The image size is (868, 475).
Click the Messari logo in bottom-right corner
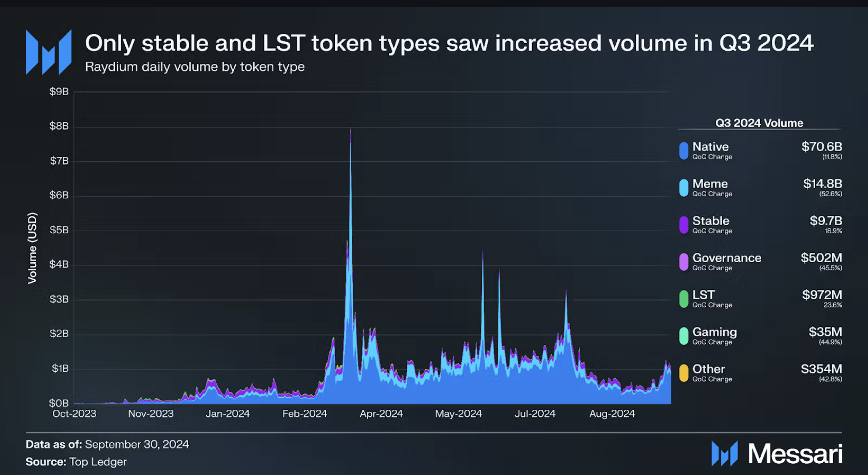724,453
